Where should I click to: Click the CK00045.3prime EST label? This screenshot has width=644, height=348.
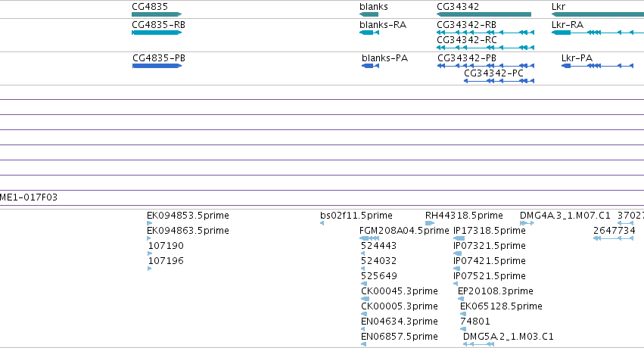click(400, 291)
